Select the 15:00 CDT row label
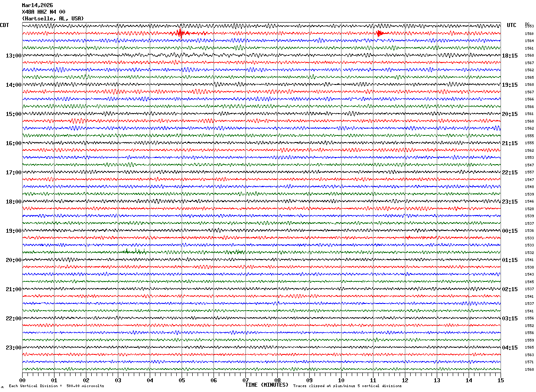This screenshot has height=392, width=536. click(14, 114)
